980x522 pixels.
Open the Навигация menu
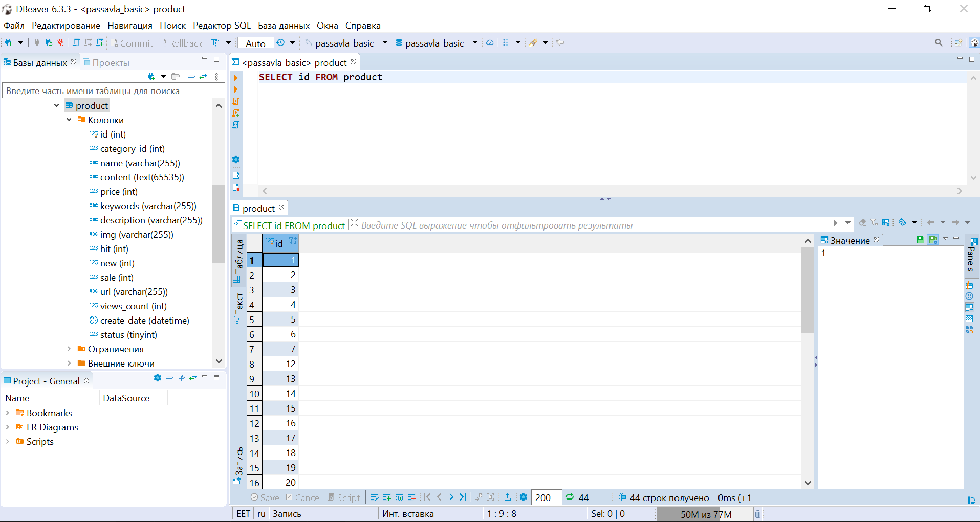[x=130, y=26]
